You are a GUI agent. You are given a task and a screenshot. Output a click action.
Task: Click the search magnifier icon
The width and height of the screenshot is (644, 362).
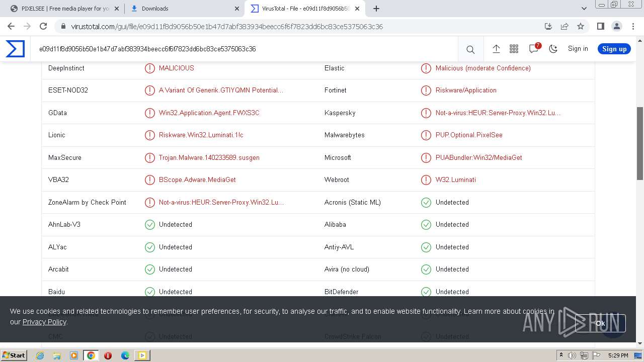pyautogui.click(x=470, y=49)
